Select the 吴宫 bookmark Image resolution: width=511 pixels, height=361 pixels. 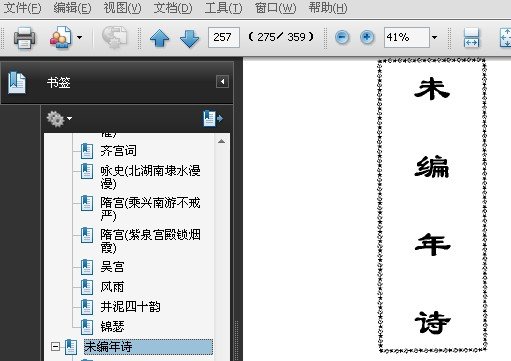pyautogui.click(x=112, y=267)
